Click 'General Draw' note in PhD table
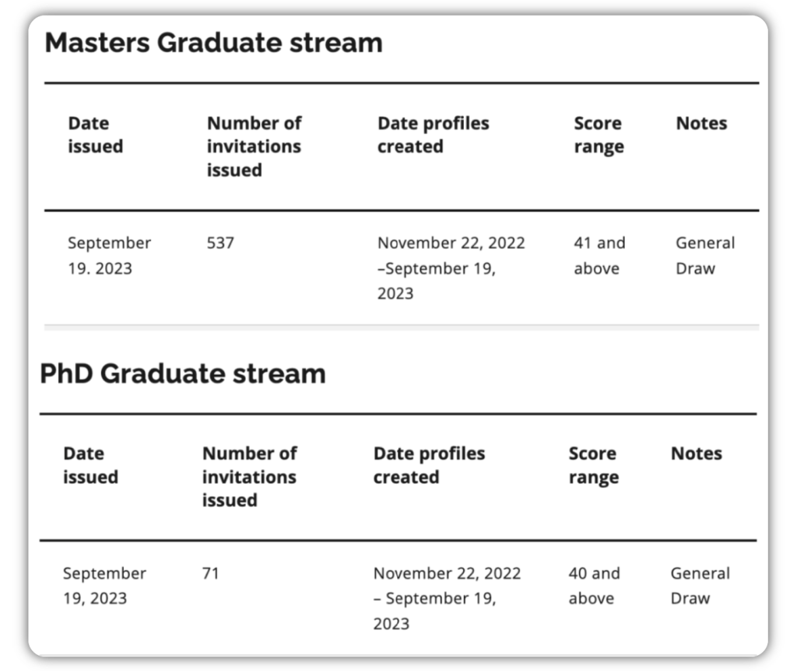 coord(700,586)
